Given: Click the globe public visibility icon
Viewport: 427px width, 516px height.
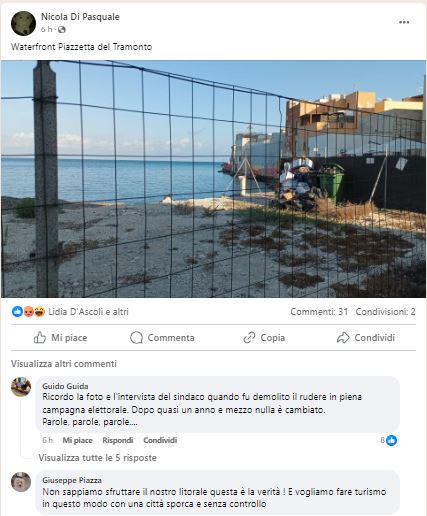Looking at the screenshot, I should coord(62,30).
